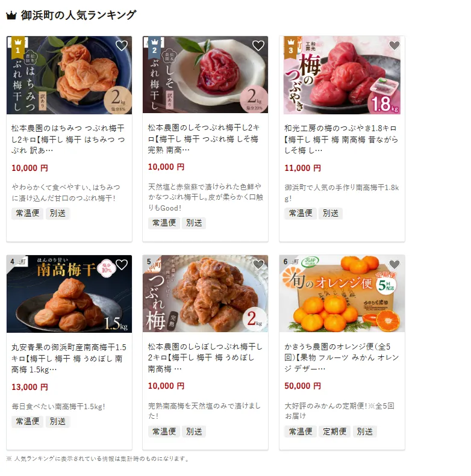471x476 pixels.
Task: Open the 和光工房の梅のつぶやき1.8キロ title link
Action: tap(341, 139)
